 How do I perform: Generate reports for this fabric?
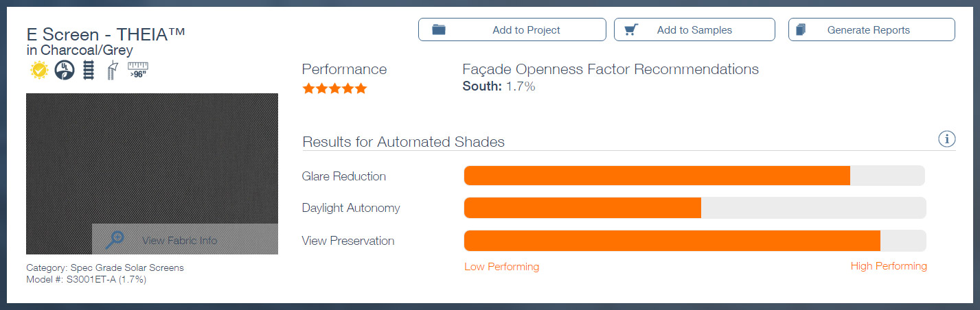(x=871, y=29)
